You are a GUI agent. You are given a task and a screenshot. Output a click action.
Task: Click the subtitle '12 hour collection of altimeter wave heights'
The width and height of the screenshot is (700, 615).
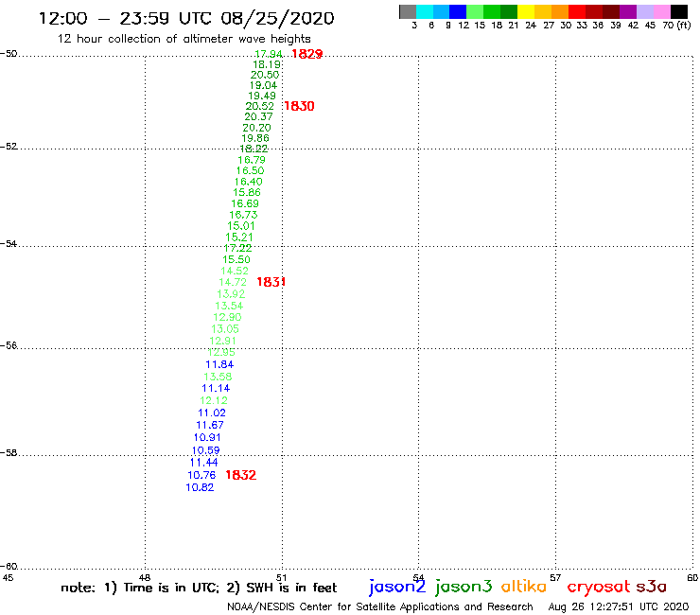(184, 39)
